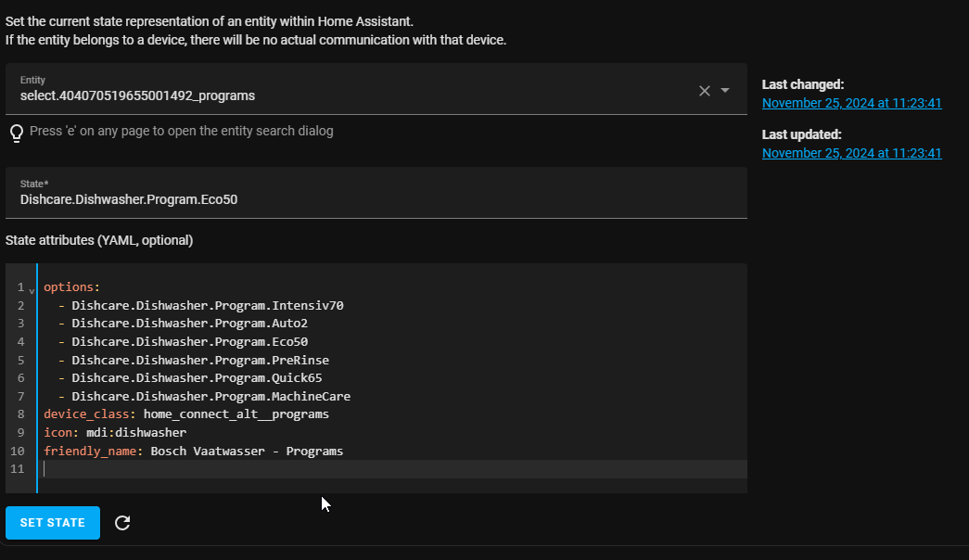
Task: Click the Quick65 program line
Action: click(197, 377)
